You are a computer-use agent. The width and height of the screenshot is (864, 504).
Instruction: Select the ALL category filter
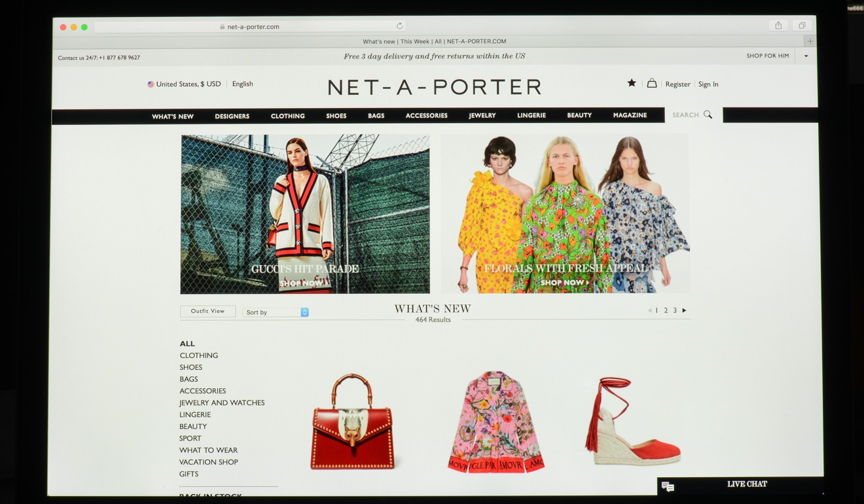coord(187,344)
